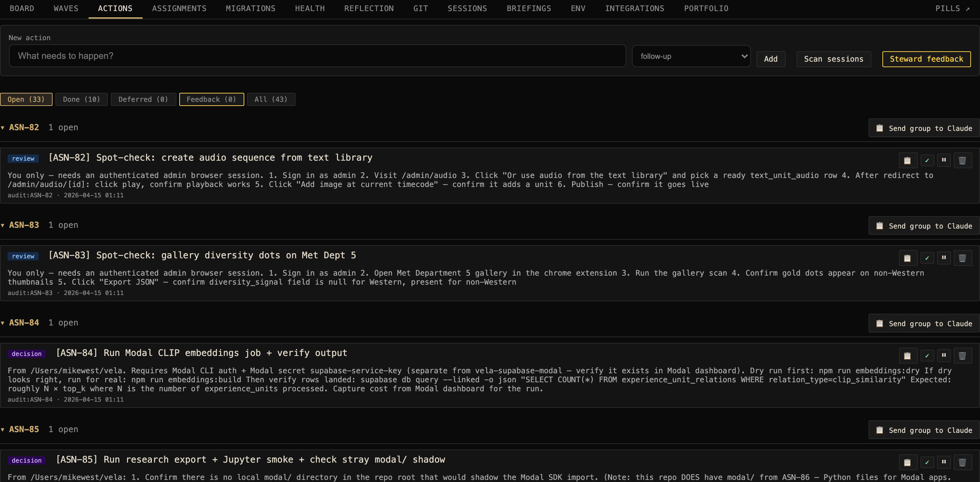Select title 'Run research export + Jupyter smoke'
This screenshot has height=482, width=980.
click(198, 459)
